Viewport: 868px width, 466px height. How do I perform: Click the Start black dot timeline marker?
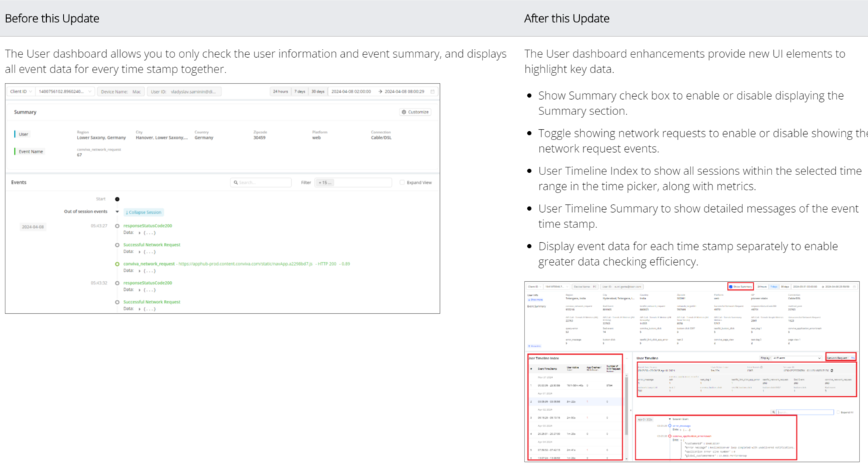click(117, 199)
